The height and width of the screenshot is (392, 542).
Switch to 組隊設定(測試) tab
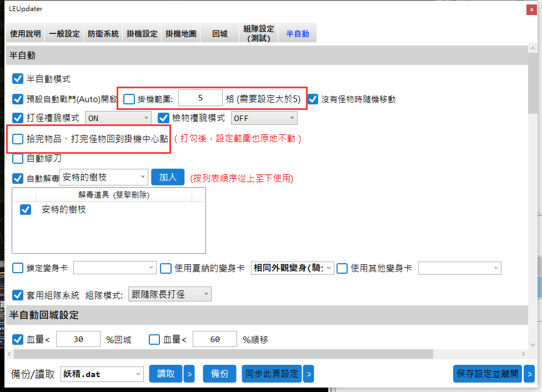tap(259, 33)
